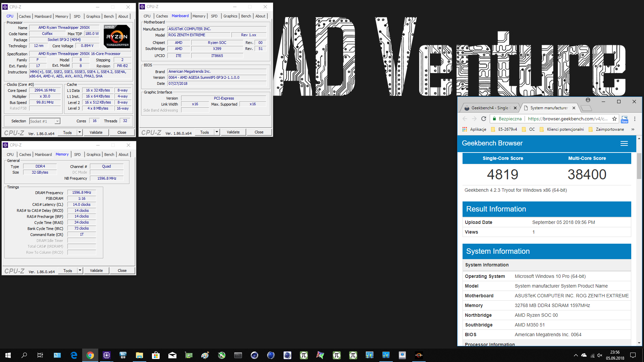Click scroll-down arrow in Chrome scrollbar

click(x=639, y=343)
